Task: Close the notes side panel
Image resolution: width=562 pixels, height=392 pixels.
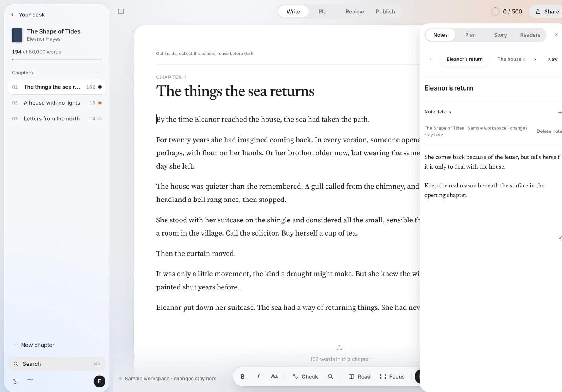Action: coord(556,35)
